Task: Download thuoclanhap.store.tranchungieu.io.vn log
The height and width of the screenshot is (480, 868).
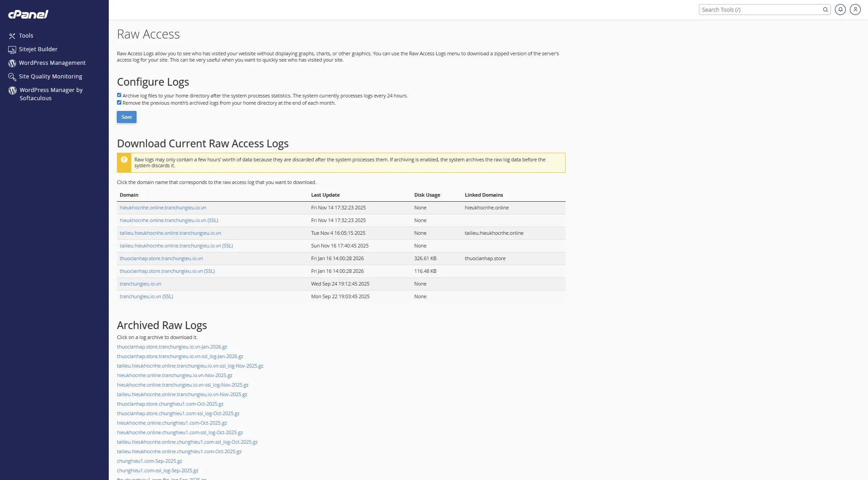Action: pyautogui.click(x=161, y=258)
